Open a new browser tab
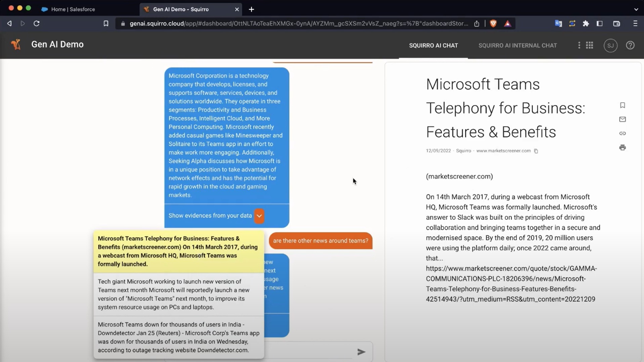The image size is (644, 362). pos(251,9)
